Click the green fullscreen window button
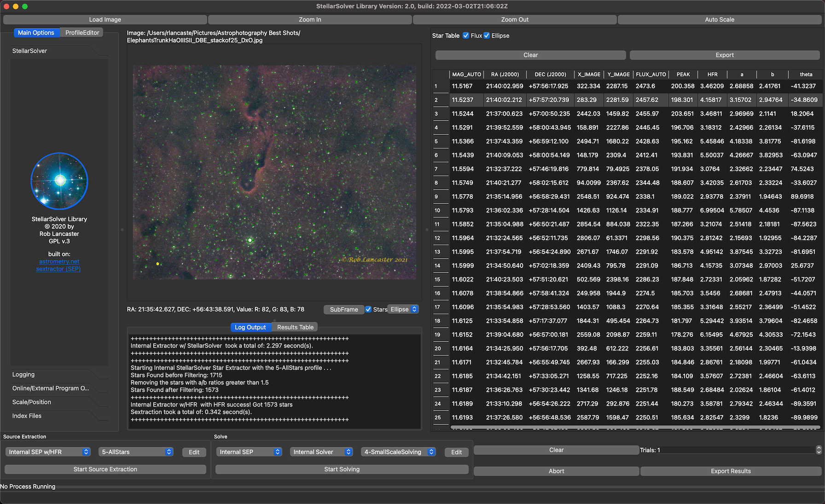The image size is (825, 504). [25, 6]
